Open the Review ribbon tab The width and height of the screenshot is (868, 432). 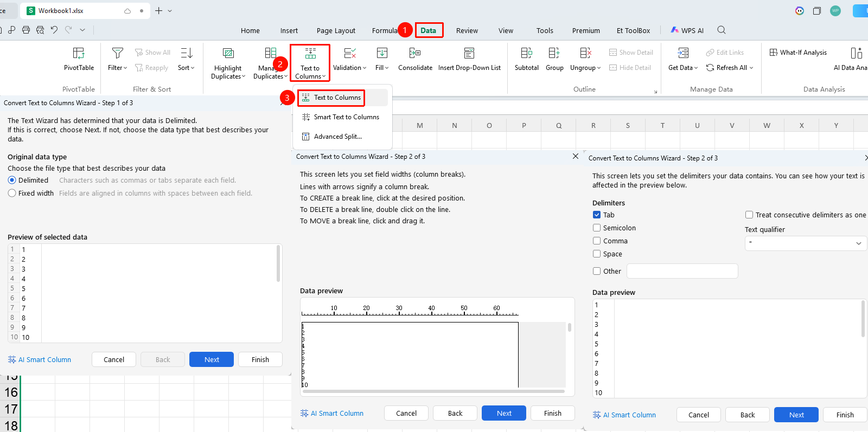tap(467, 31)
